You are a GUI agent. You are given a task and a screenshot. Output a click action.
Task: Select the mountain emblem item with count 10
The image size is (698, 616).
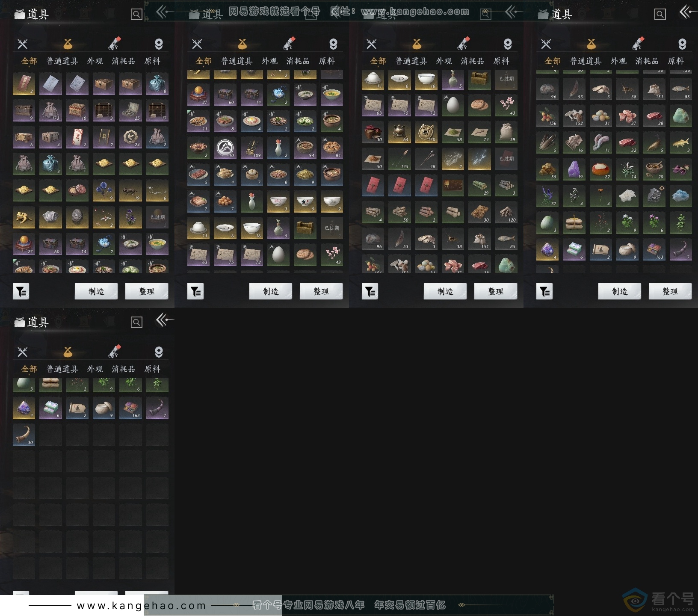[225, 148]
